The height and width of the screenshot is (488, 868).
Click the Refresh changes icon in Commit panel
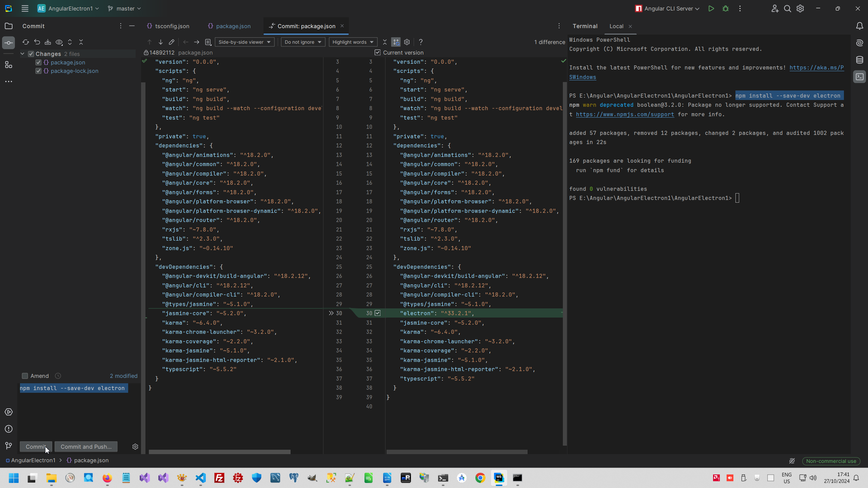tap(25, 42)
